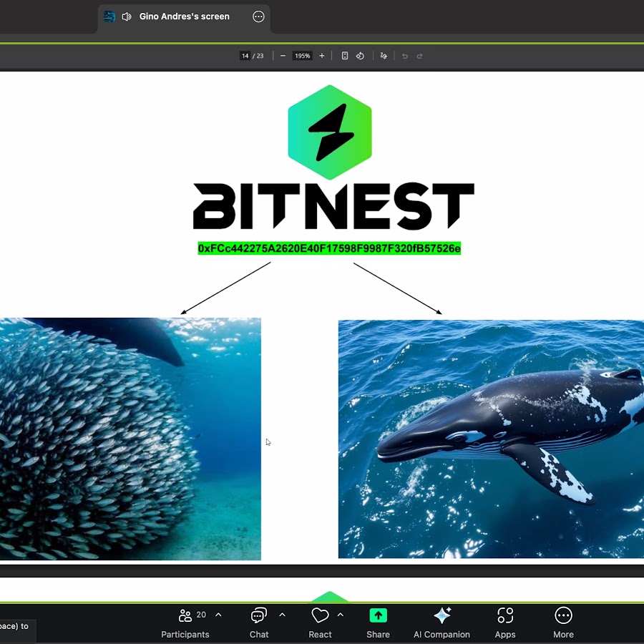The width and height of the screenshot is (644, 644).
Task: Click the zoom in plus button
Action: pos(321,56)
